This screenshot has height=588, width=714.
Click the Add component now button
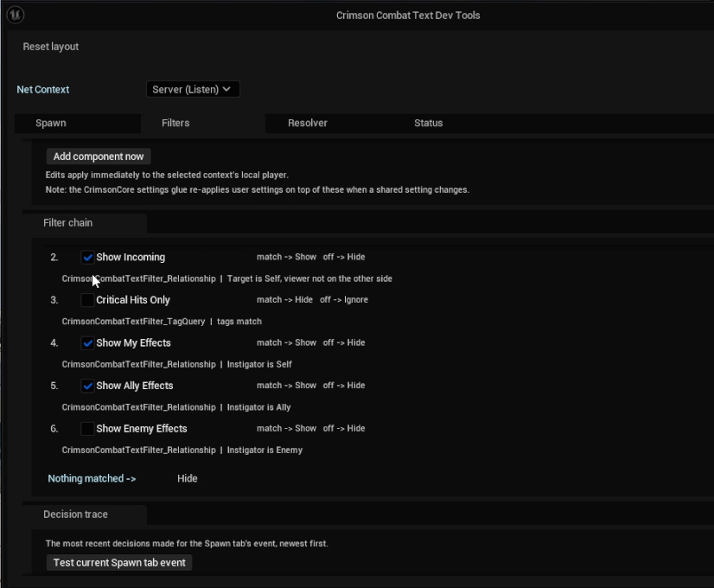click(x=99, y=157)
